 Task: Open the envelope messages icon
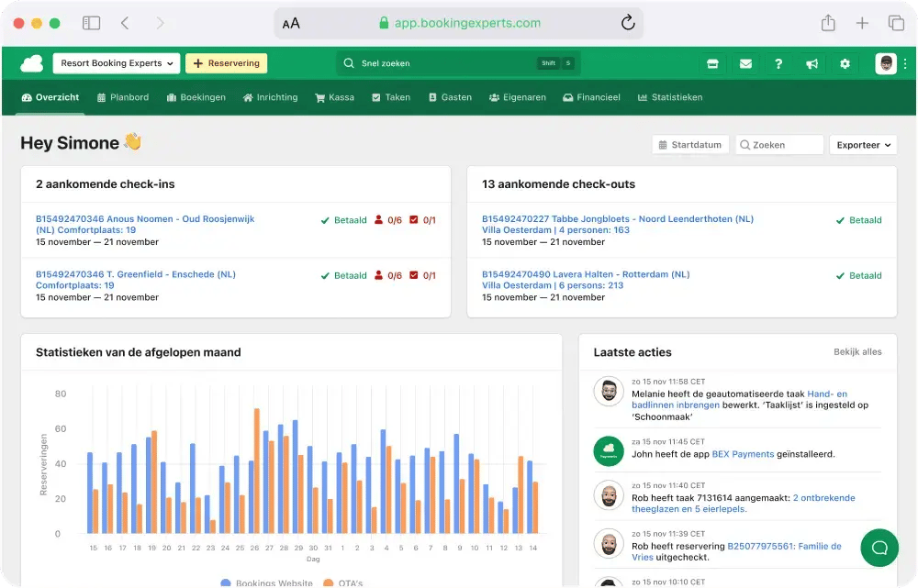point(745,64)
